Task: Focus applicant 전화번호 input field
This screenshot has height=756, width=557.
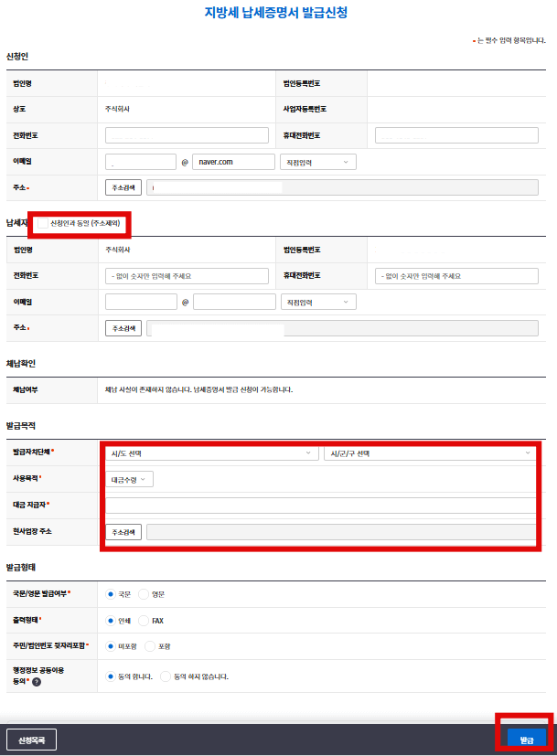Action: 187,135
